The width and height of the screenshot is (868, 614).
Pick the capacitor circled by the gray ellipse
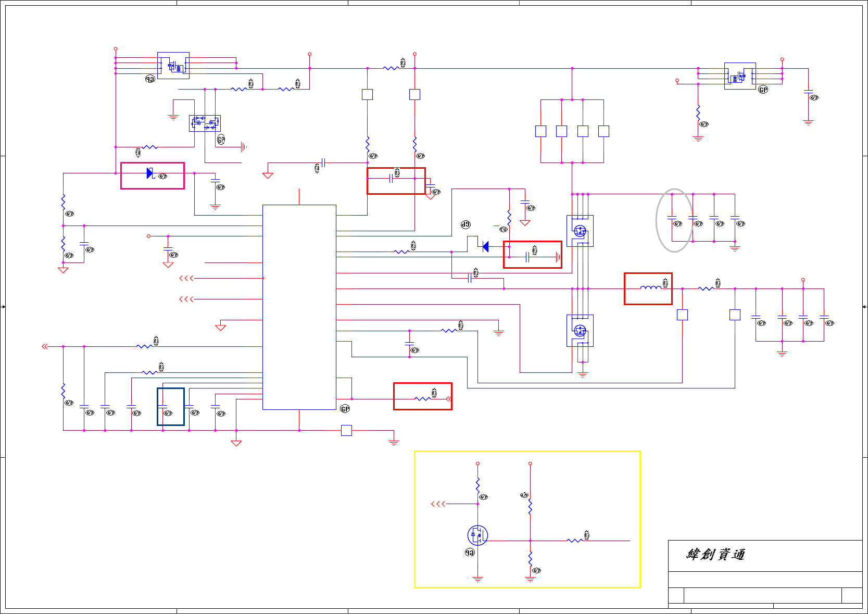pos(672,217)
